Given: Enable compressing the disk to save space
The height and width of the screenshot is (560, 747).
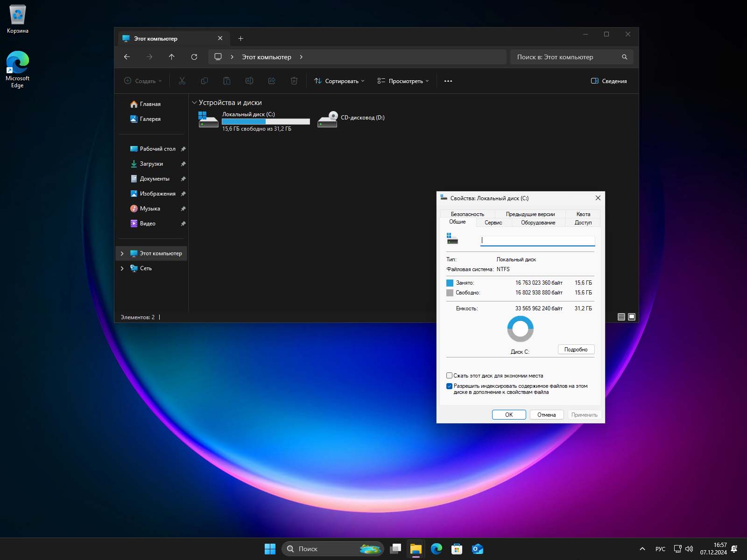Looking at the screenshot, I should click(449, 375).
